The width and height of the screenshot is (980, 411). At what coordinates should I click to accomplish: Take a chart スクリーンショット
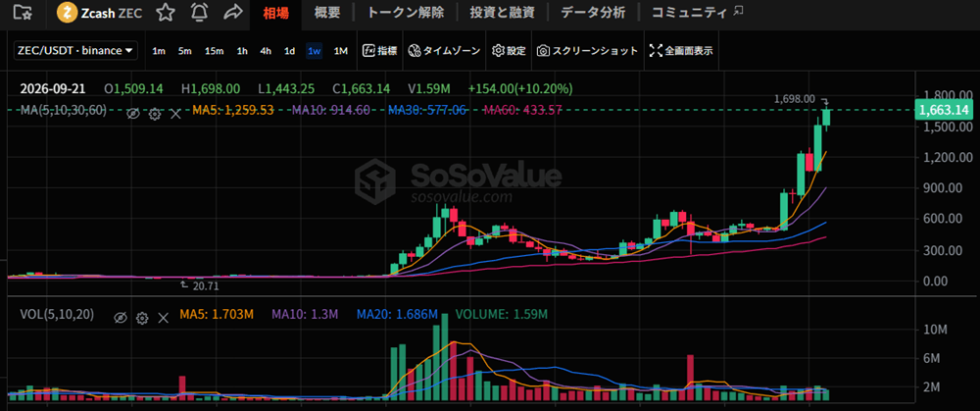(x=587, y=51)
